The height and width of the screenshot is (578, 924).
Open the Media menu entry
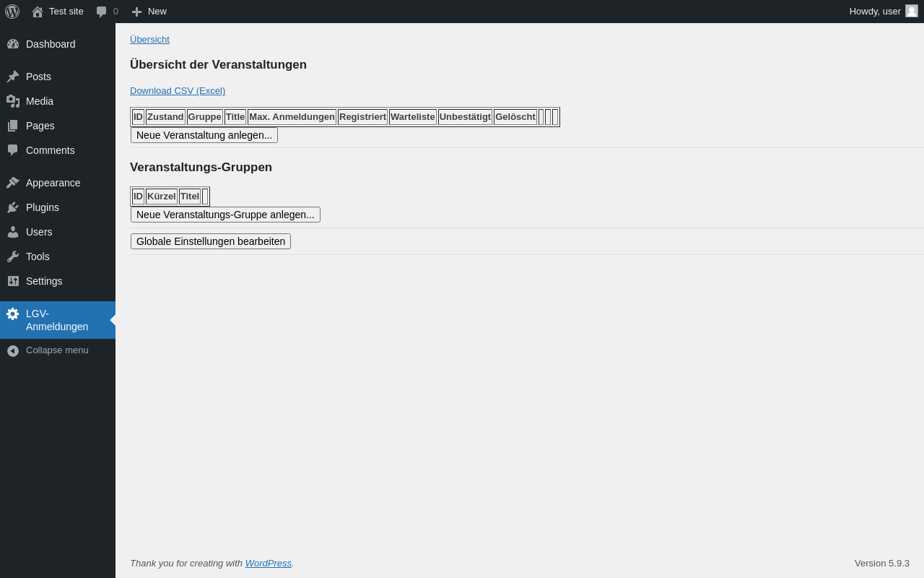tap(58, 101)
